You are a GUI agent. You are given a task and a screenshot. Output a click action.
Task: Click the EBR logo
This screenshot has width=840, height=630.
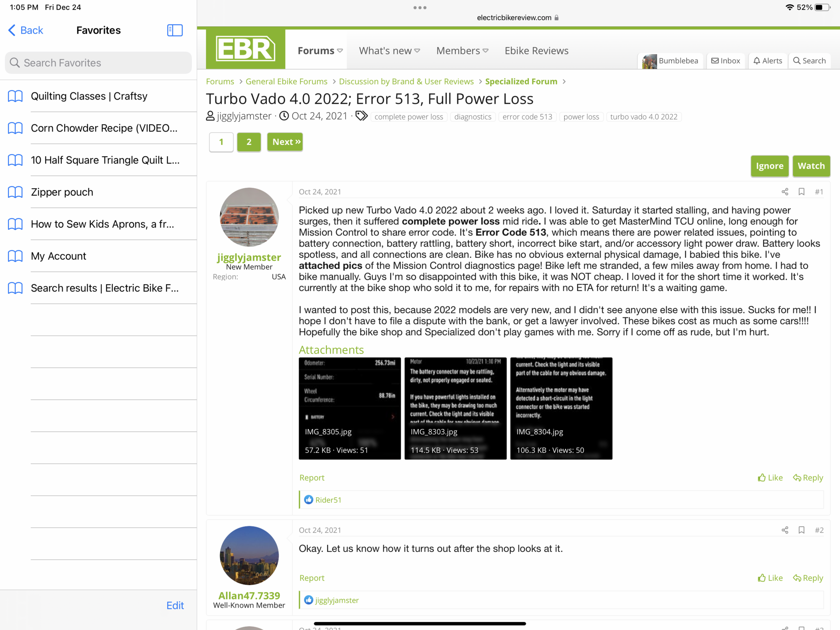[245, 49]
